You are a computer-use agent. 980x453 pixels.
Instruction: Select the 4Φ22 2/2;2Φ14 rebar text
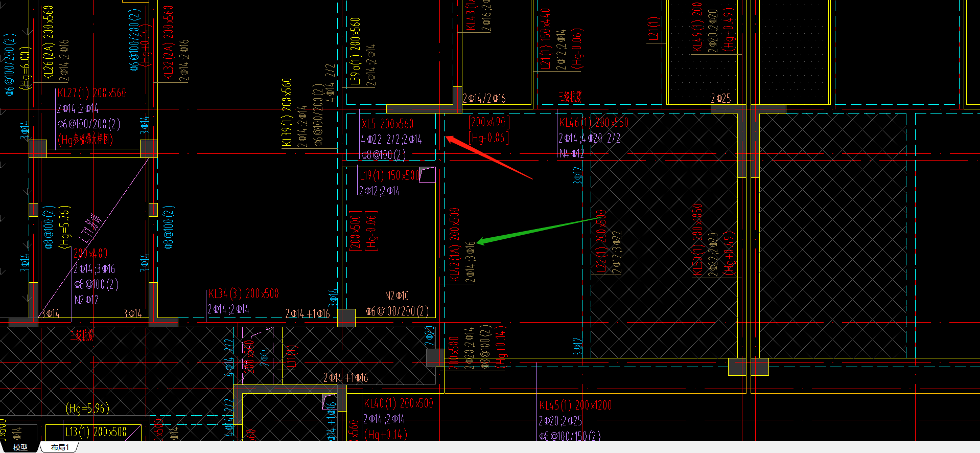tap(391, 139)
